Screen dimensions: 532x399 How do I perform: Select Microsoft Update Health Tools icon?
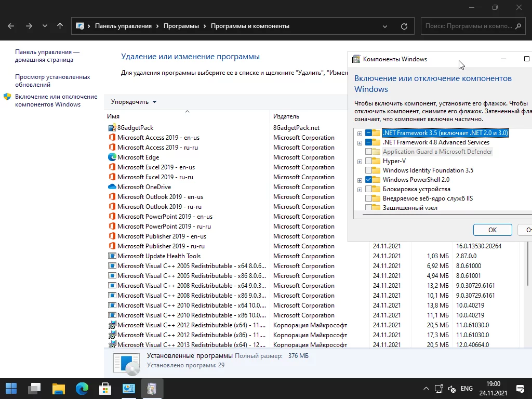(112, 256)
